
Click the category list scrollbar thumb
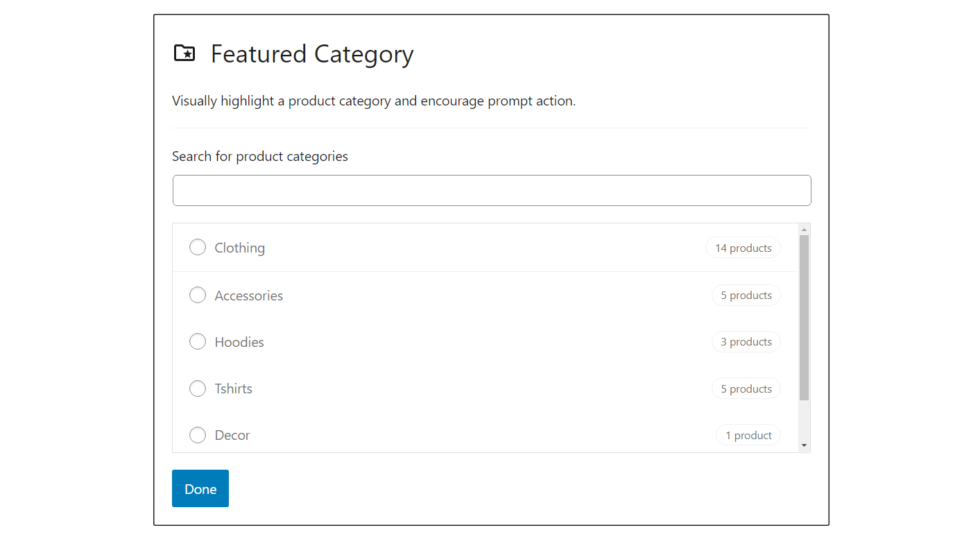click(x=805, y=318)
